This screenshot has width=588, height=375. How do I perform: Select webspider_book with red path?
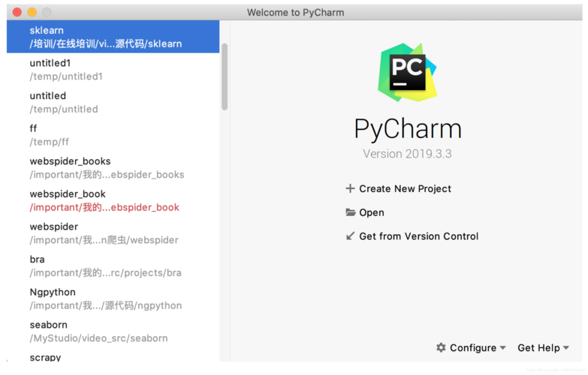pos(113,200)
